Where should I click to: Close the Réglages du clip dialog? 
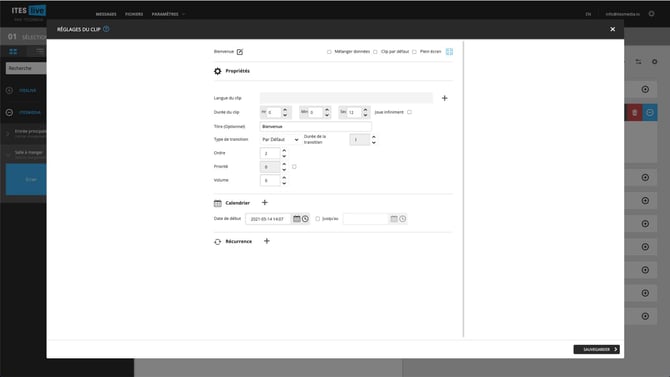tap(612, 29)
